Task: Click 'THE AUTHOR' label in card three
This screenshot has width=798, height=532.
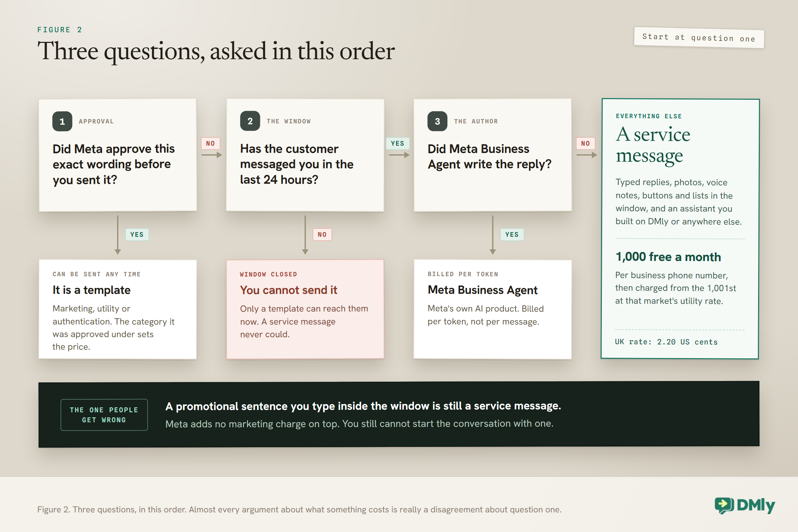Action: 476,121
